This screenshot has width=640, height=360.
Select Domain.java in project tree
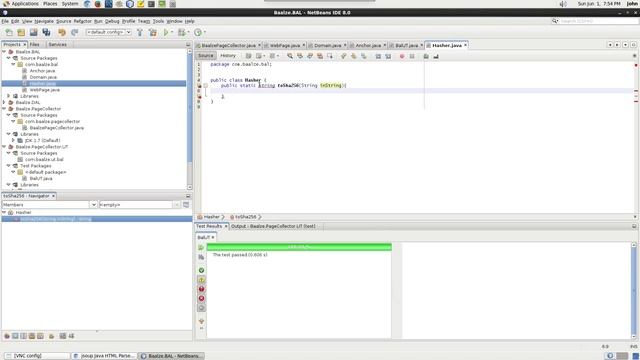tap(43, 77)
